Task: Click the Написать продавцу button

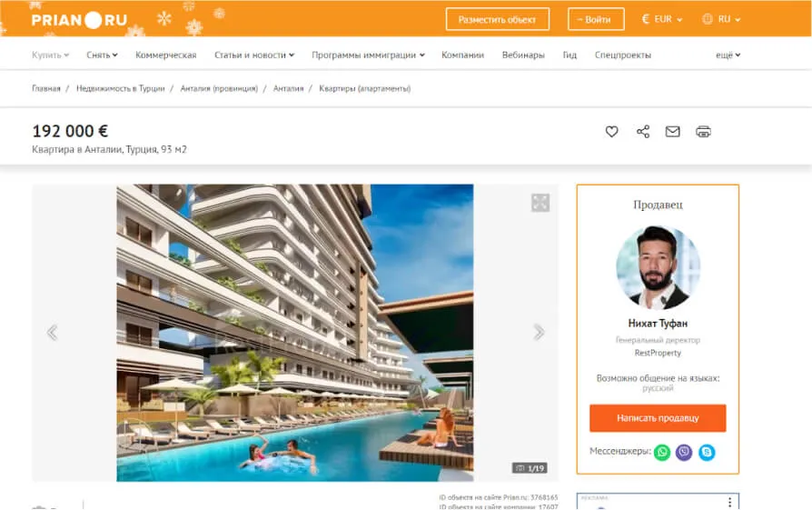Action: click(x=658, y=418)
